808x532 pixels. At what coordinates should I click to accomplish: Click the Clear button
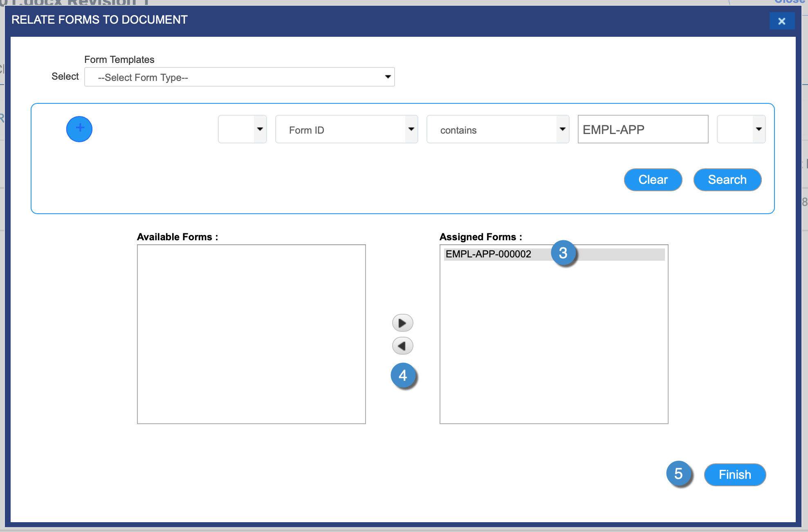(653, 180)
